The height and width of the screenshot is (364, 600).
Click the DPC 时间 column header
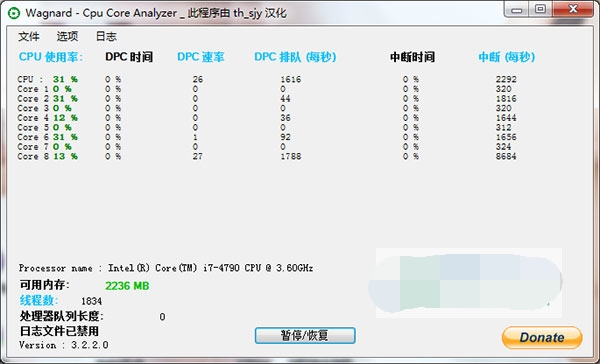coord(129,57)
